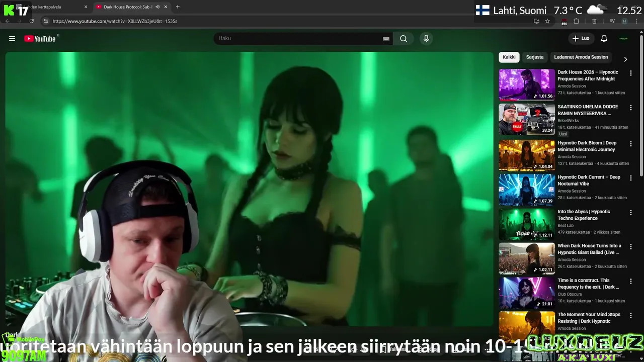Select the YouTube URL in address bar
The image size is (644, 362).
click(x=115, y=21)
